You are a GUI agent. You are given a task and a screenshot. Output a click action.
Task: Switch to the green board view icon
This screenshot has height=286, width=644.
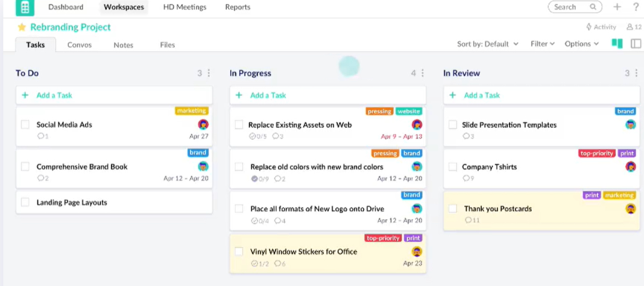[x=617, y=43]
